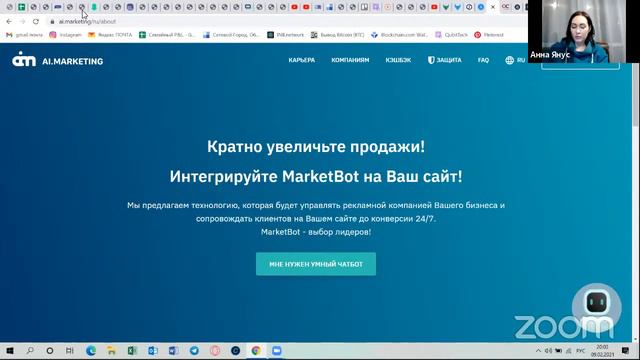Go back in browser history

point(9,21)
